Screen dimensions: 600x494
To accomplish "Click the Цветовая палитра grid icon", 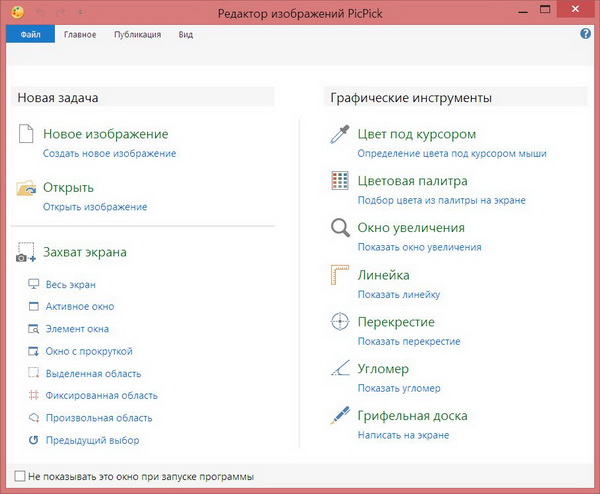I will (x=340, y=182).
